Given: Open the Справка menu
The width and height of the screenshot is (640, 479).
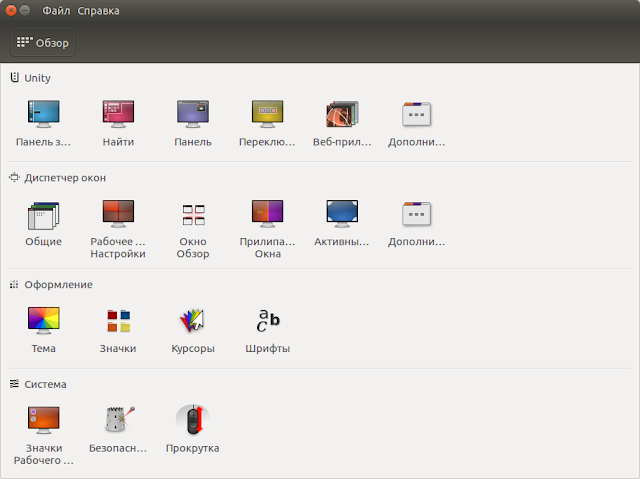Looking at the screenshot, I should (98, 11).
